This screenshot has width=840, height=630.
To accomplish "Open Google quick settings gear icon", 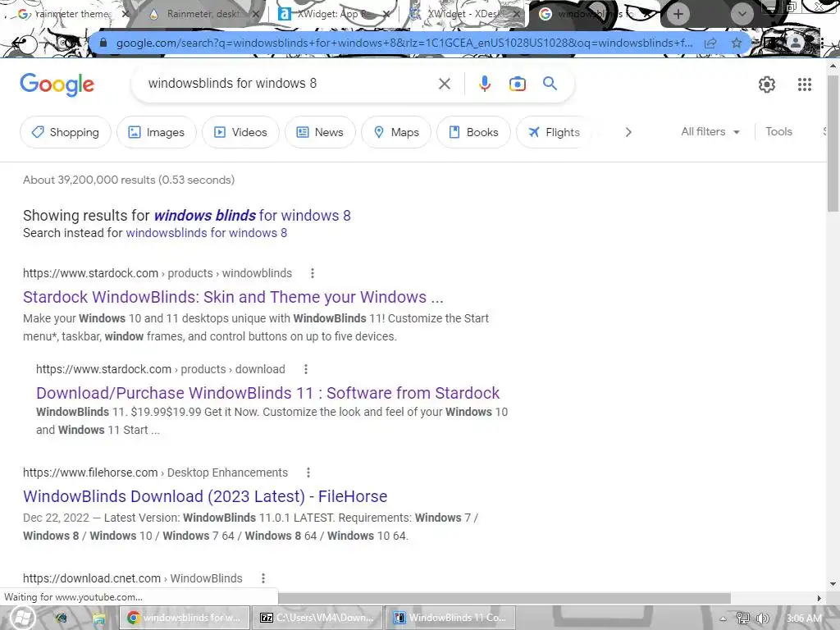I will tap(767, 84).
